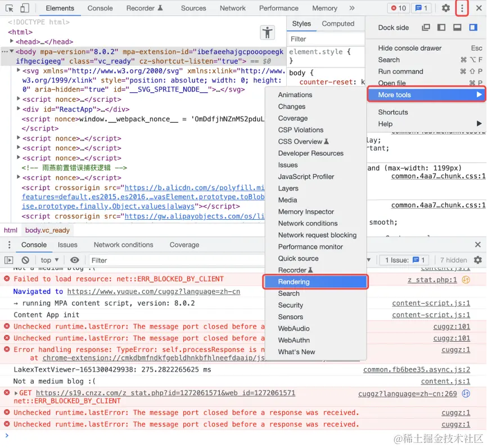This screenshot has width=487, height=448.
Task: Select undock into separate window icon
Action: tap(426, 28)
